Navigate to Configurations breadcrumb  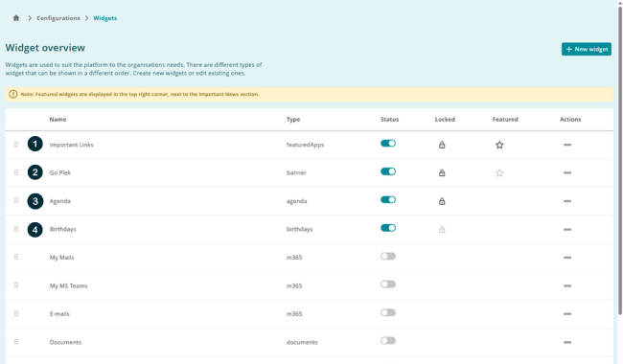click(x=58, y=18)
